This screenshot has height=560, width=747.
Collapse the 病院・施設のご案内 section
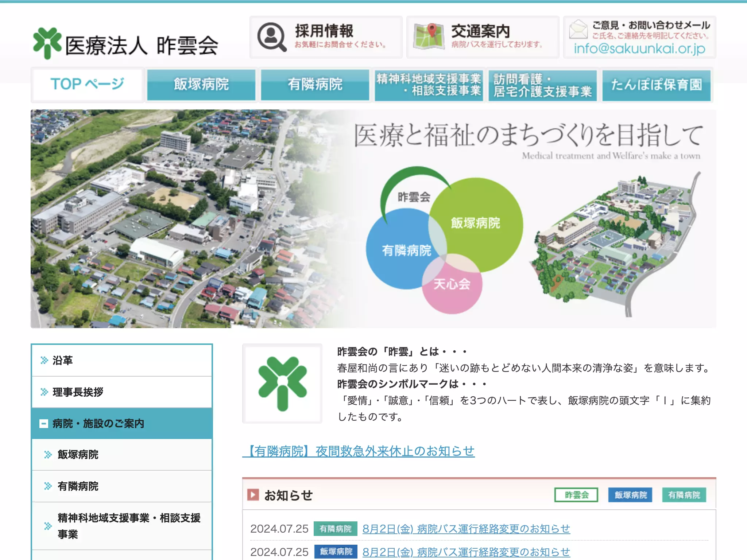(122, 424)
